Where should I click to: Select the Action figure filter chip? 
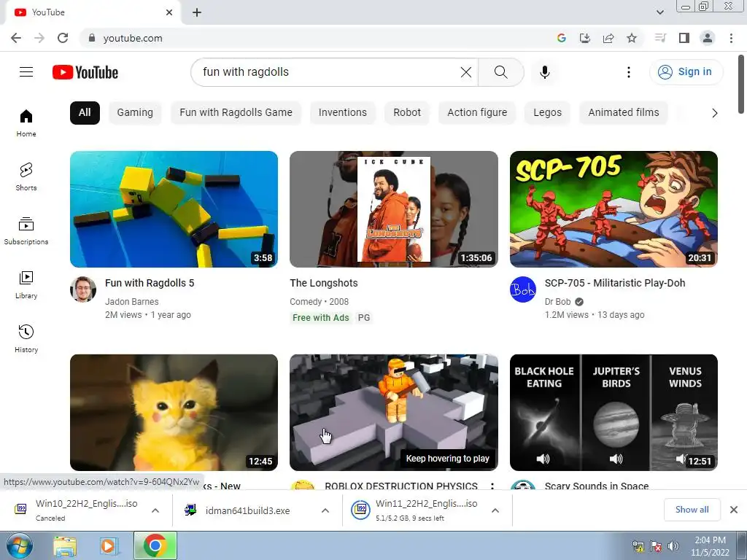pos(477,113)
